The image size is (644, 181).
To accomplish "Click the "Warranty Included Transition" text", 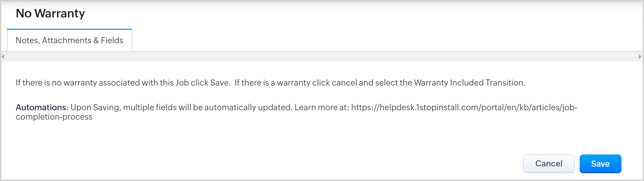I will click(469, 83).
